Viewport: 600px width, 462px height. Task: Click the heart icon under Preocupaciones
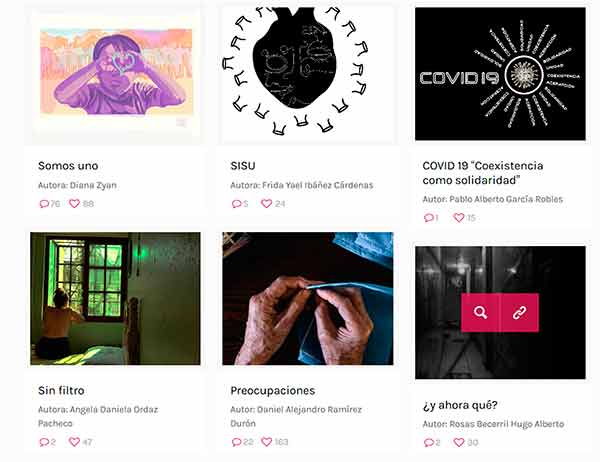click(266, 442)
